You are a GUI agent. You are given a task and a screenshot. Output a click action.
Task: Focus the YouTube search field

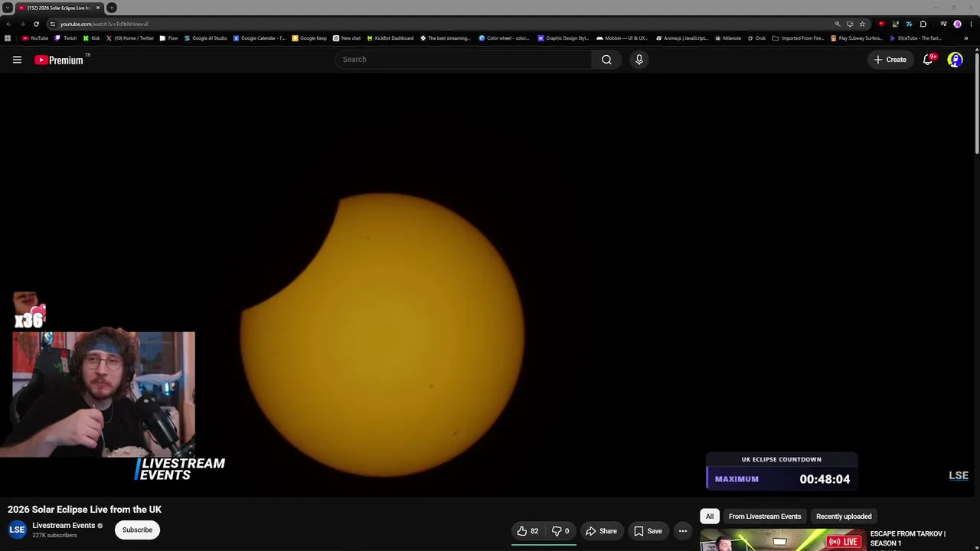[x=462, y=60]
